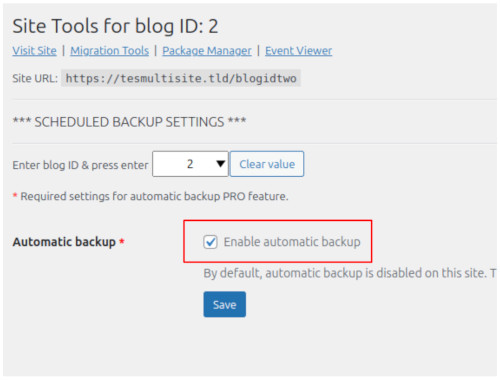Click the 'By default, automatic backup is disabled' description
This screenshot has width=500, height=380.
(350, 273)
